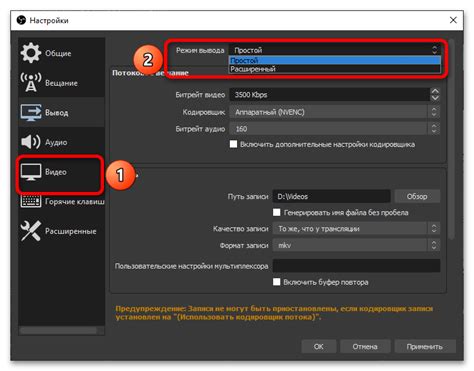Select the Аудио speaker icon

click(30, 142)
